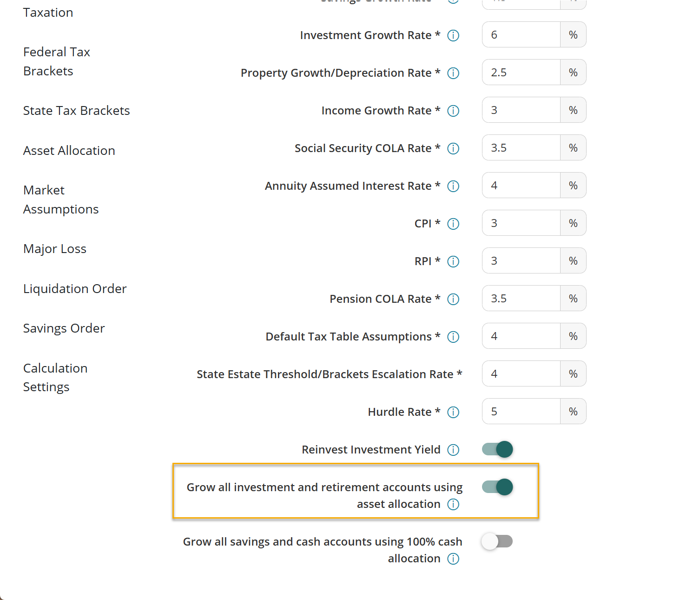Click info icon for Pension COLA Rate

pyautogui.click(x=453, y=299)
